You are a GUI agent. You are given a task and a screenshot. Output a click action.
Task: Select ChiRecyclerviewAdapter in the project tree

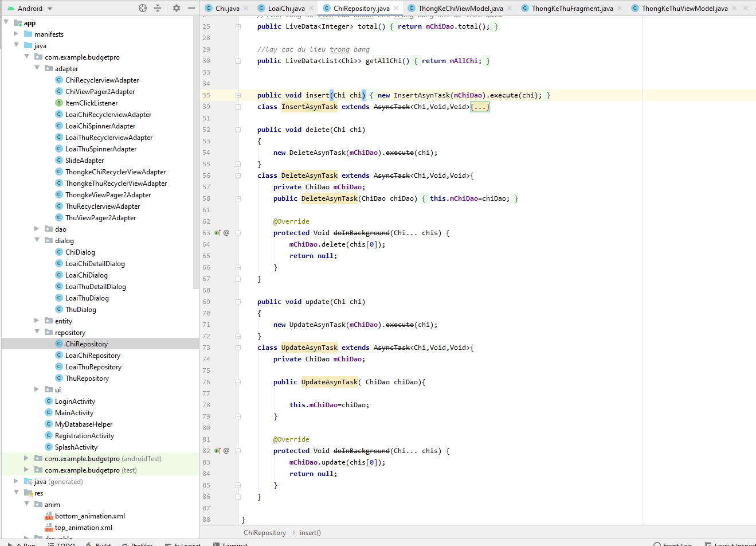coord(101,80)
